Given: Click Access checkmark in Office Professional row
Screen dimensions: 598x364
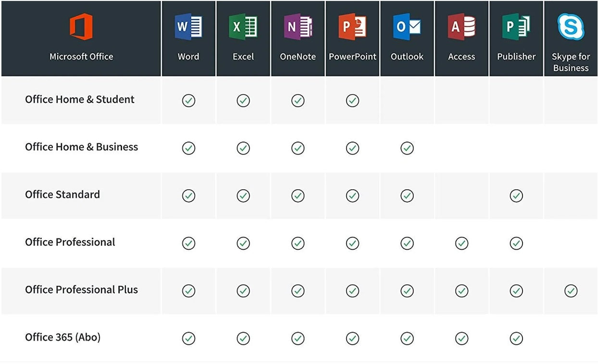Looking at the screenshot, I should [461, 243].
